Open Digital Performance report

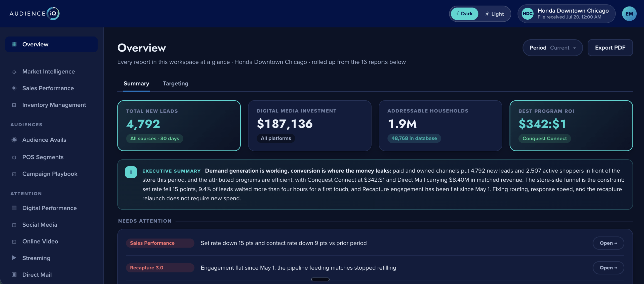[x=51, y=208]
